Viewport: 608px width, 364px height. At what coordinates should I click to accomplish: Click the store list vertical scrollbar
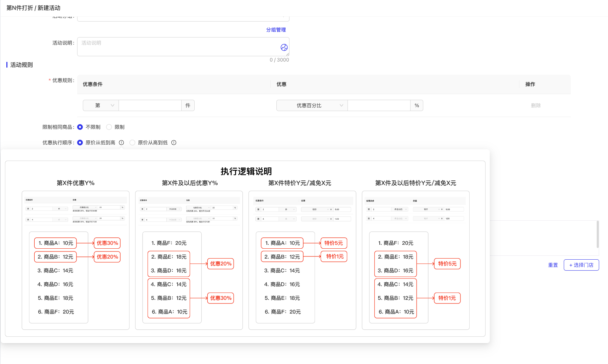[x=597, y=234]
